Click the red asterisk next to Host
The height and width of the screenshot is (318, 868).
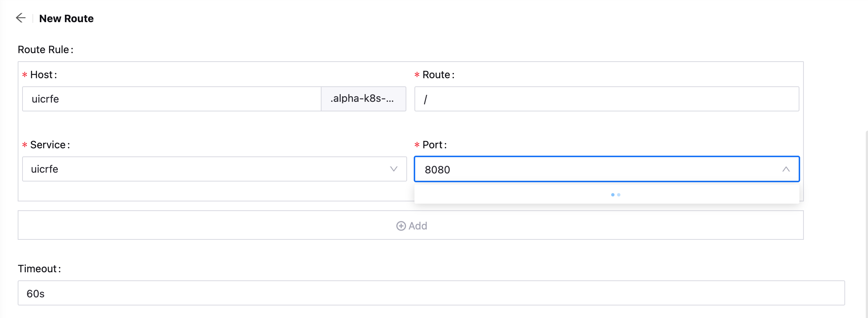pyautogui.click(x=24, y=75)
